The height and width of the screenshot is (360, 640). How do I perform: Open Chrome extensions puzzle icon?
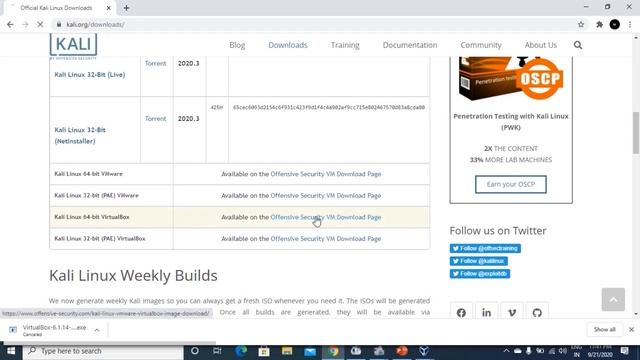pos(599,24)
